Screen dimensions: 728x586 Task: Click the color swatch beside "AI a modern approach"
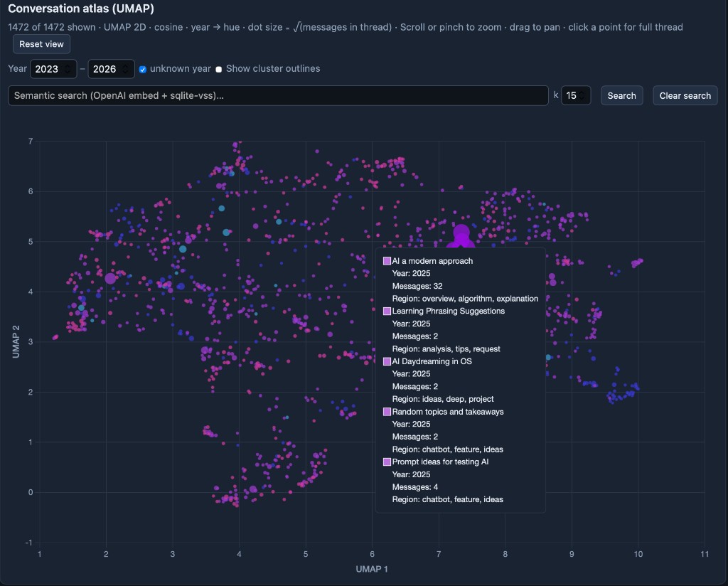click(x=387, y=260)
